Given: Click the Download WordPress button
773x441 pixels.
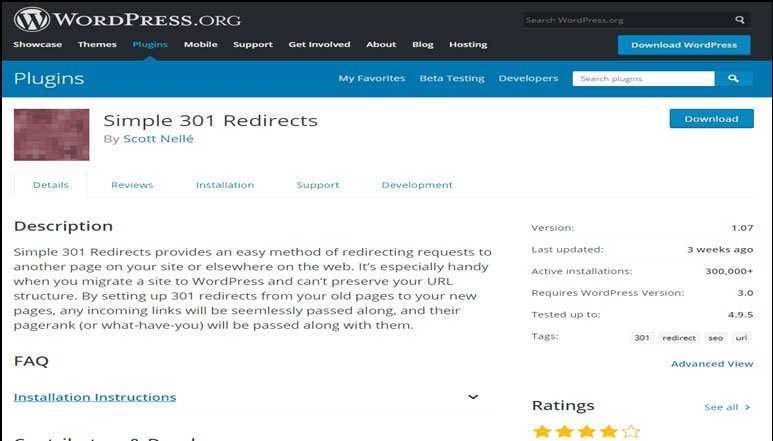Looking at the screenshot, I should pyautogui.click(x=684, y=45).
